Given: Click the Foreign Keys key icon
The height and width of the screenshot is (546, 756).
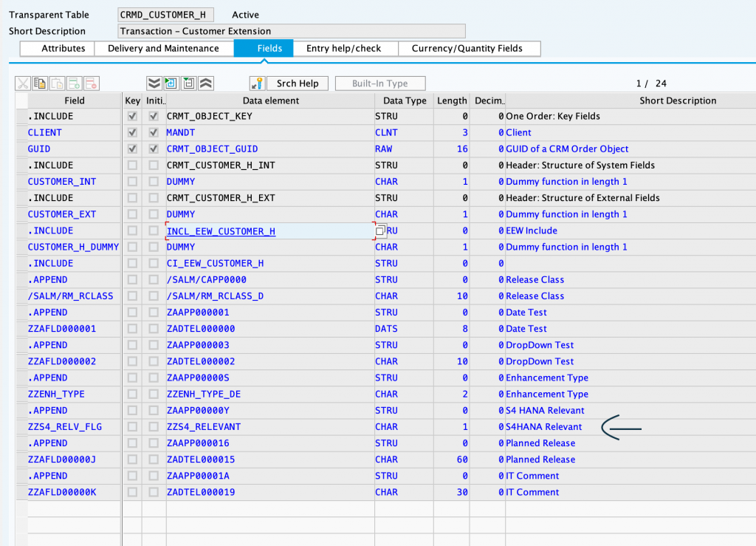Looking at the screenshot, I should point(257,83).
